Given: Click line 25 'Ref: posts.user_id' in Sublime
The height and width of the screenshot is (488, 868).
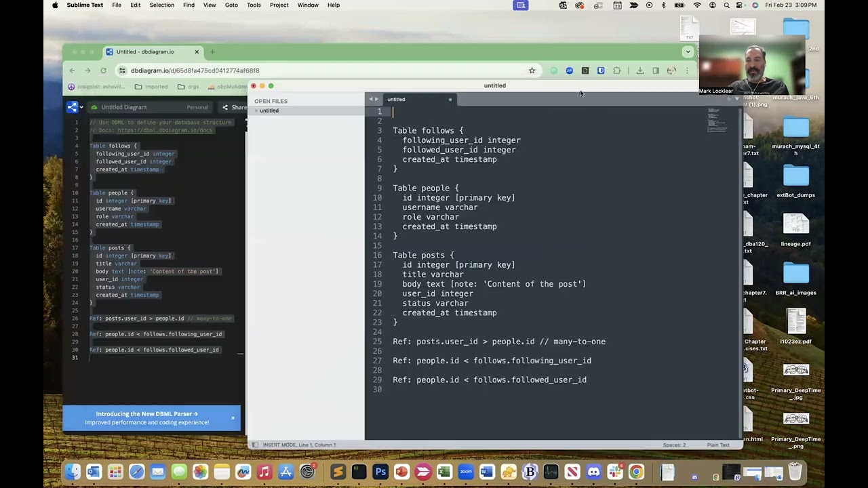Looking at the screenshot, I should (x=499, y=342).
